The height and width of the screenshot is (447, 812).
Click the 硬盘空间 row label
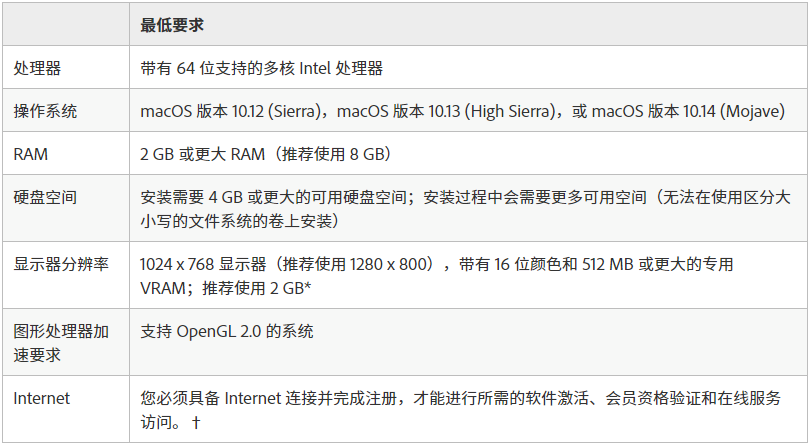45,197
